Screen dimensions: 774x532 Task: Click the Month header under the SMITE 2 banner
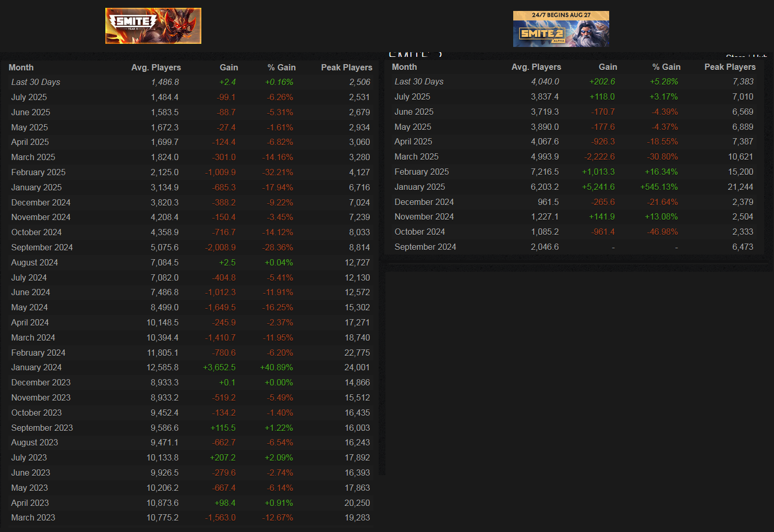404,67
